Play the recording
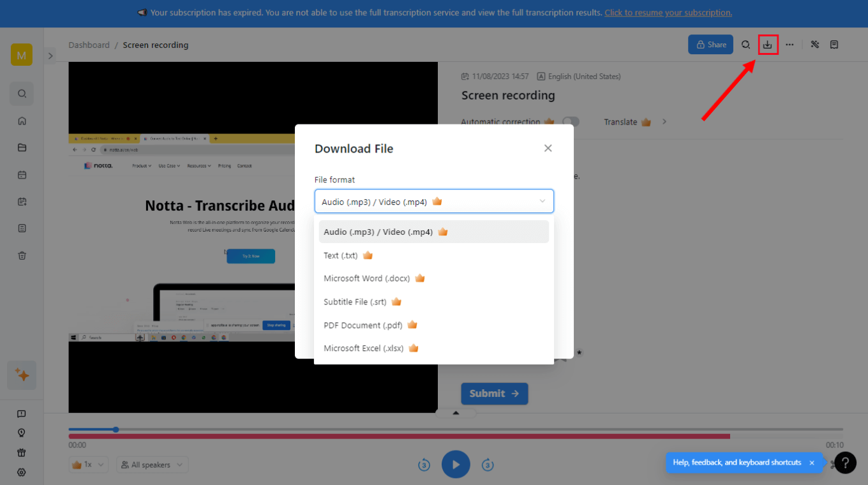 pyautogui.click(x=456, y=465)
